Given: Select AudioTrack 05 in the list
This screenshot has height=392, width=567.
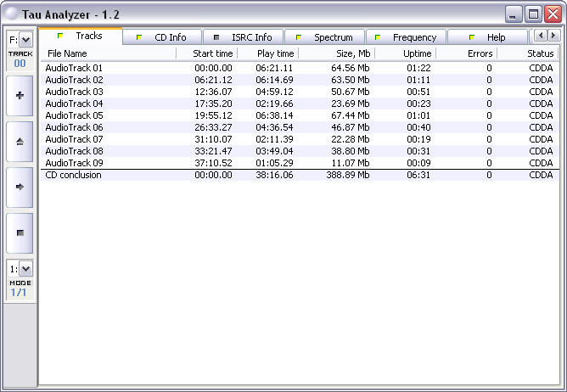Looking at the screenshot, I should [74, 115].
